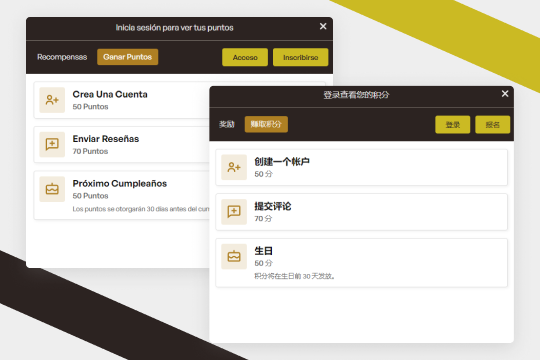Click the 登录查看您的积分 heading

(x=356, y=95)
